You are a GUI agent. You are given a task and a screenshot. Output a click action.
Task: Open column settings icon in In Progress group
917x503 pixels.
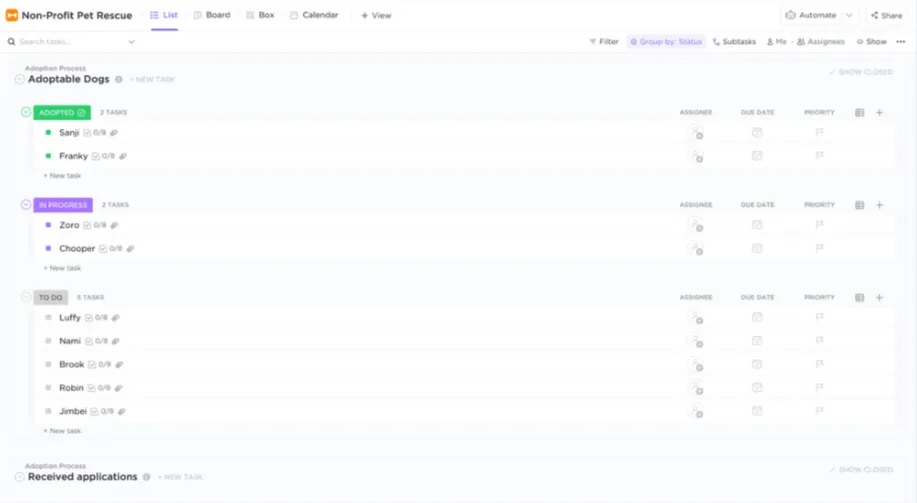[859, 205]
